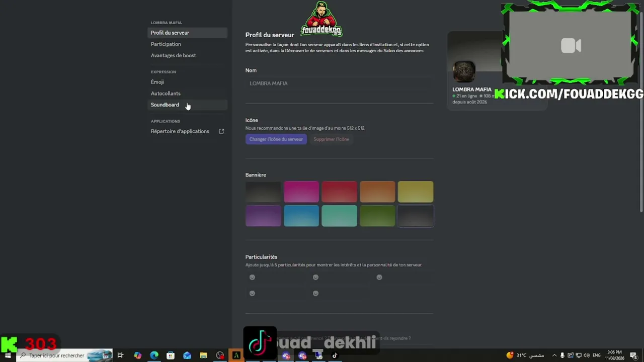Select the green banner color

[377, 216]
